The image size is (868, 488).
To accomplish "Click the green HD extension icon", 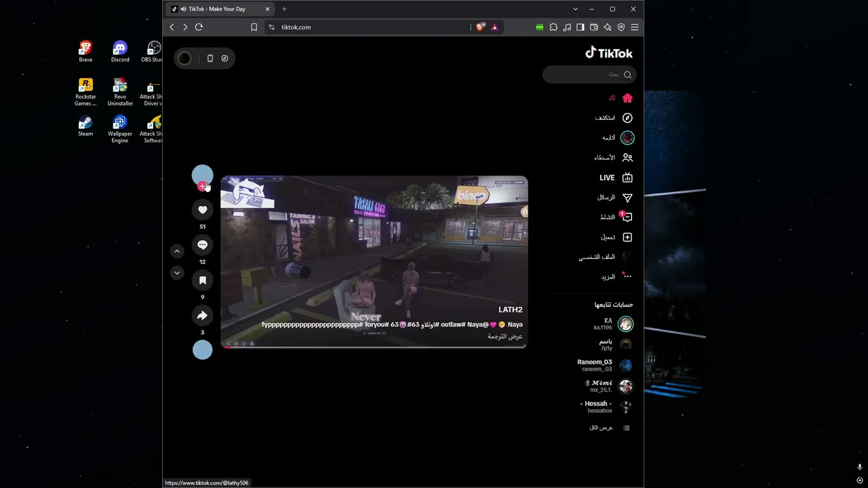I will tap(540, 27).
